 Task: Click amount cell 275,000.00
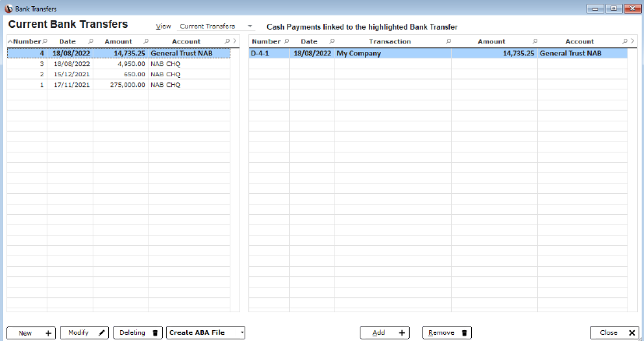pos(128,85)
